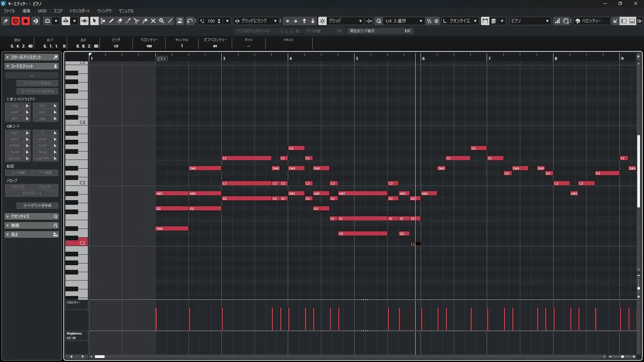This screenshot has height=362, width=644.
Task: Toggle the Solo Editor button
Action: click(x=15, y=21)
